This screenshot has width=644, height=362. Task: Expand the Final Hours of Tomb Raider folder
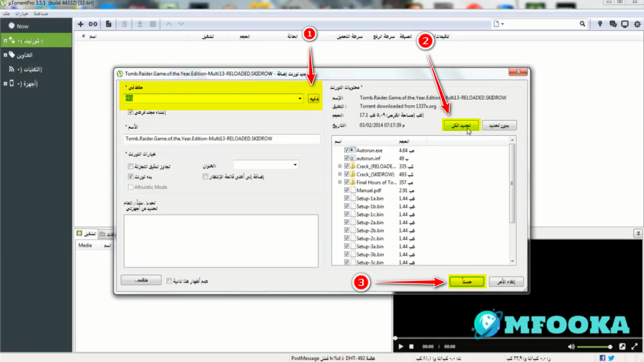coord(340,182)
